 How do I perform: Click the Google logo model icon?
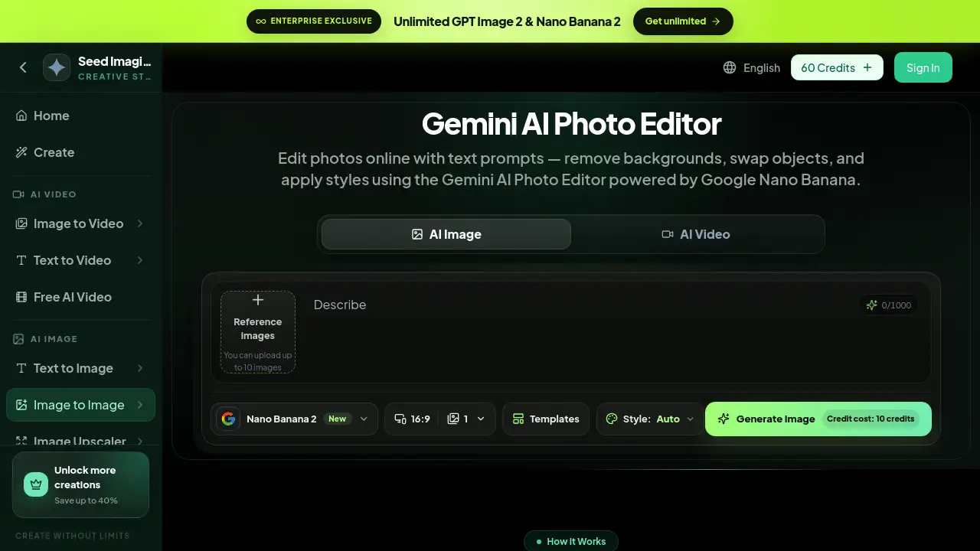[228, 419]
